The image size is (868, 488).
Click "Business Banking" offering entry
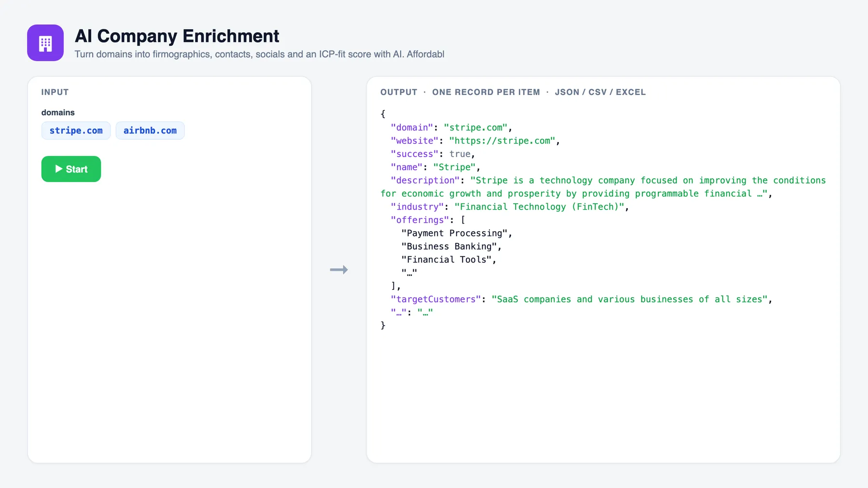click(449, 247)
